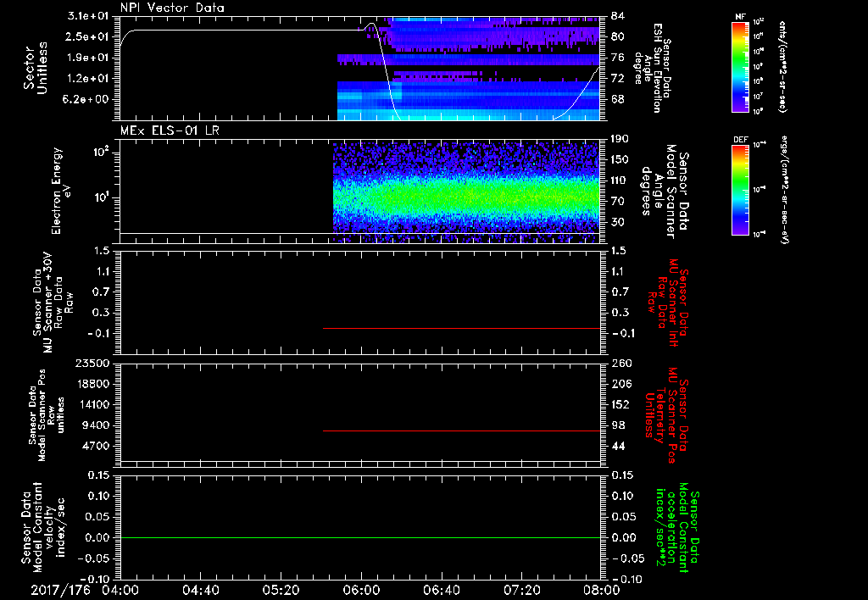Click the '2.5e+01' sector tick value
868x600 pixels.
(88, 36)
